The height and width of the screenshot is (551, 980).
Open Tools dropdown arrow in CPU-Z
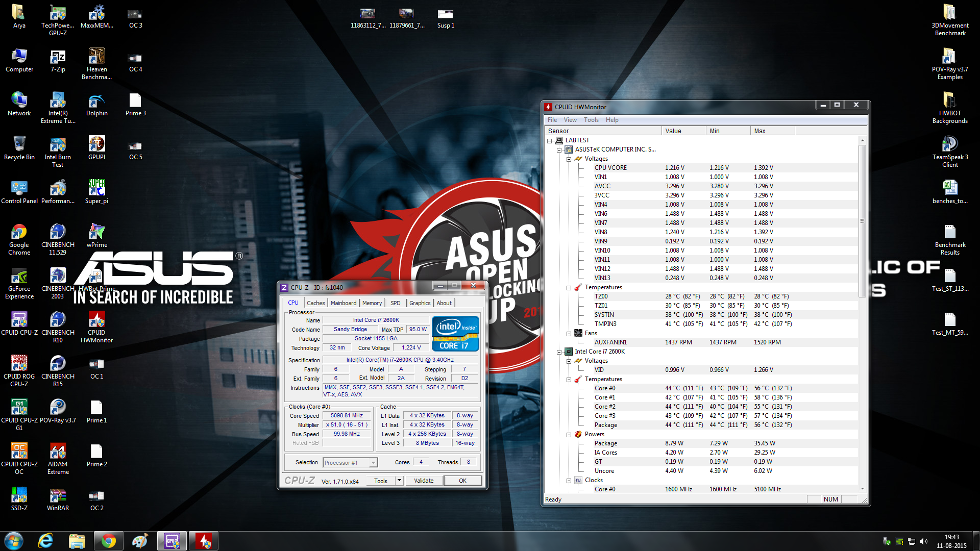click(400, 481)
